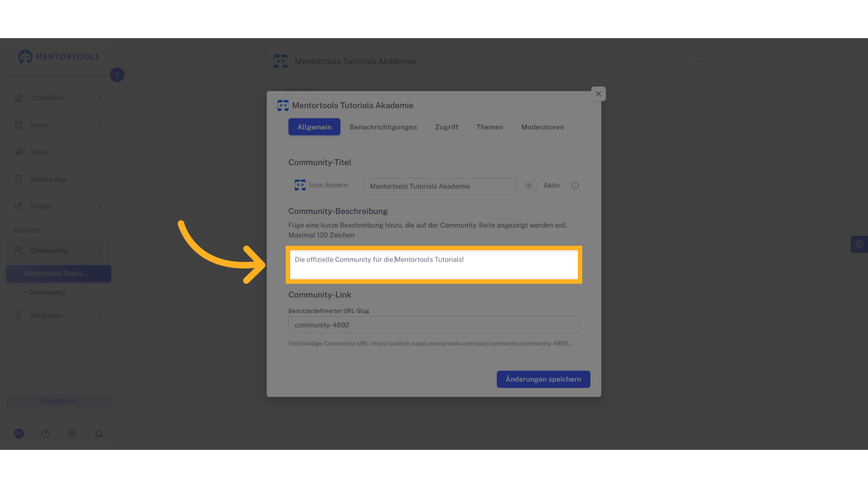Click the Mentortools Tutorials Akademie page heading
Image resolution: width=868 pixels, height=488 pixels.
[x=355, y=61]
